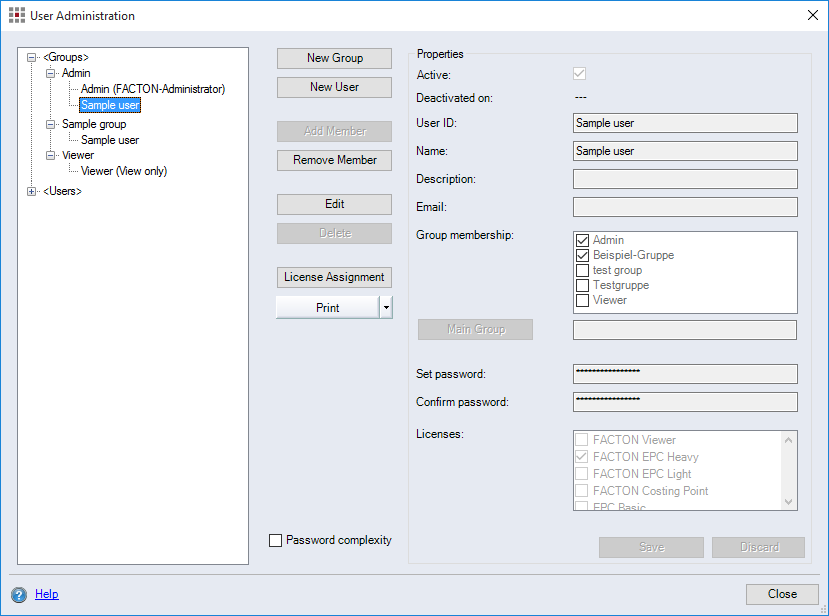
Task: Open the Print button dropdown menu
Action: [386, 307]
